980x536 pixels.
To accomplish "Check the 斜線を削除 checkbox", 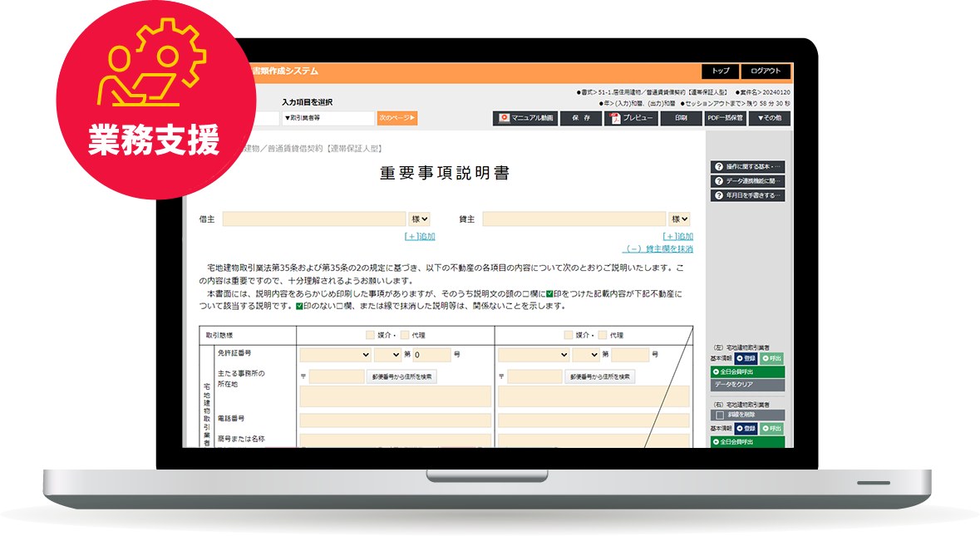I will click(720, 415).
